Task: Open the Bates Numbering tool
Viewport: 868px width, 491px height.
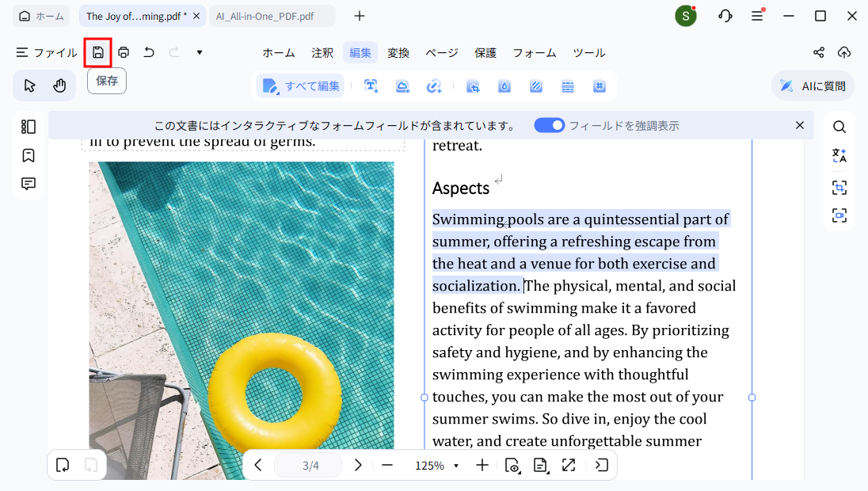Action: [600, 86]
